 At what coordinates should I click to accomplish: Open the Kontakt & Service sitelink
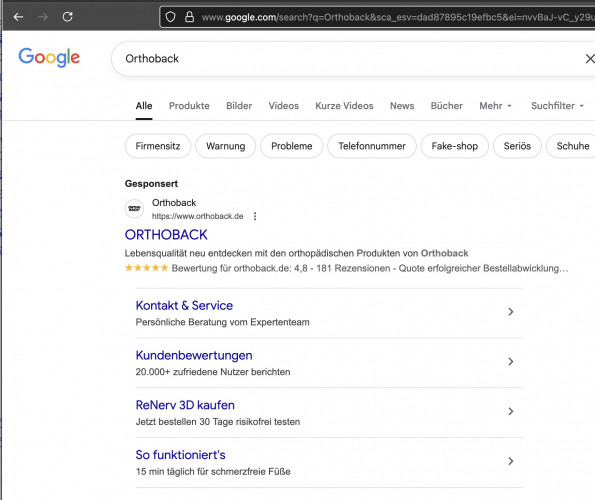pos(184,305)
